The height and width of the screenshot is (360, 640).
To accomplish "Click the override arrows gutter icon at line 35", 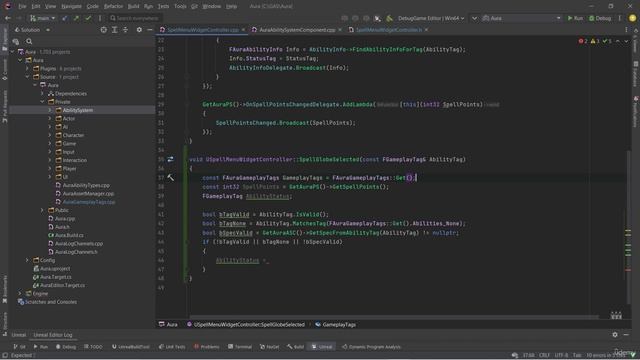I will coord(170,159).
